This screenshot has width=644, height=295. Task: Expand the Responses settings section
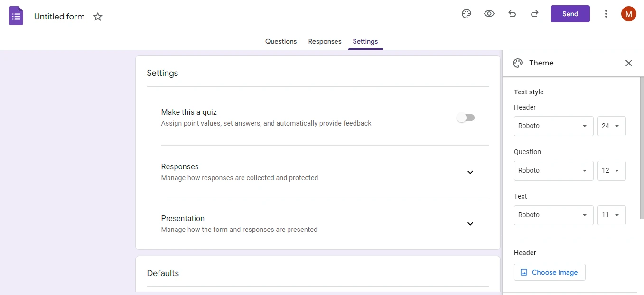[470, 172]
